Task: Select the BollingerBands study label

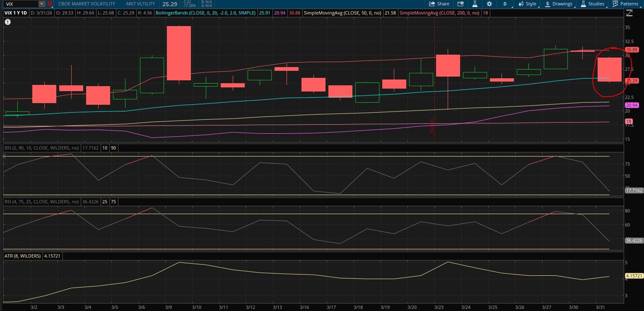Action: [x=206, y=13]
